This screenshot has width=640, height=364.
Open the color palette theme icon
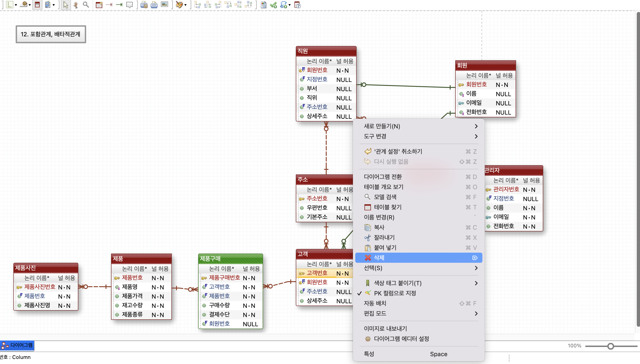coord(179,5)
